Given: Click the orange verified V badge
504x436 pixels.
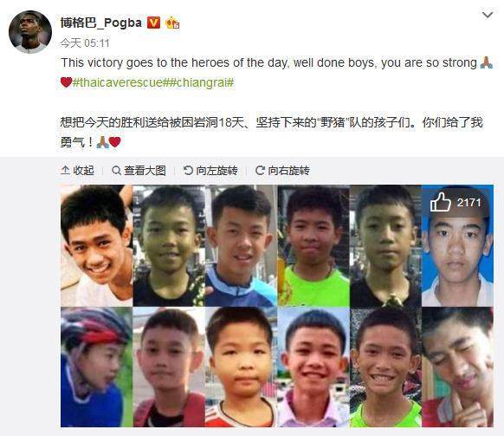Looking at the screenshot, I should (x=153, y=23).
